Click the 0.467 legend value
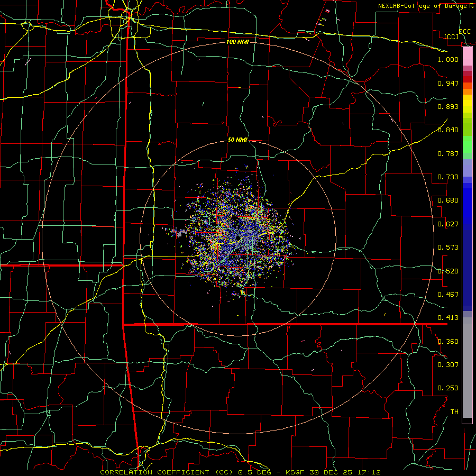476x476 pixels. coord(448,295)
